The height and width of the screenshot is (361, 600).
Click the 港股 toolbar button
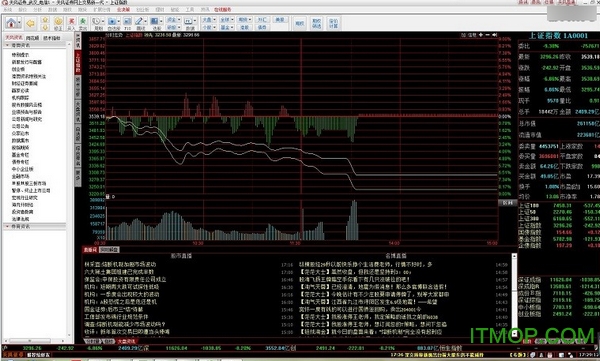pos(244,27)
